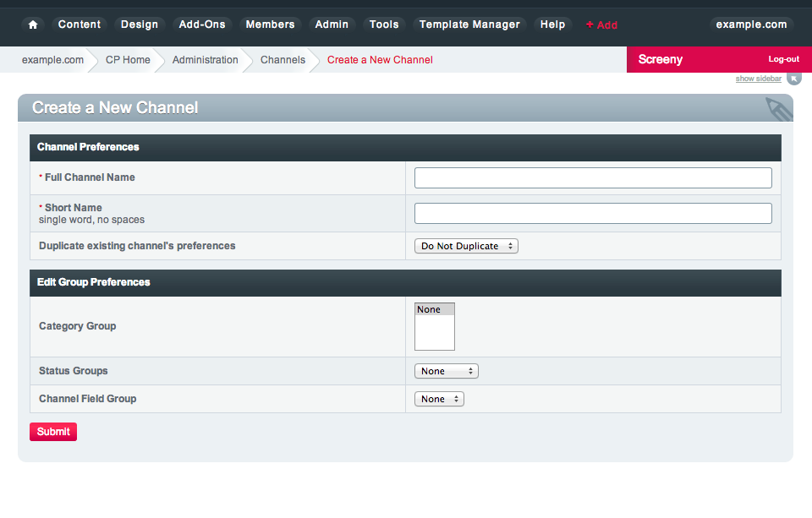Visit example.com site link at top right
Screen dimensions: 812x518
pyautogui.click(x=751, y=25)
